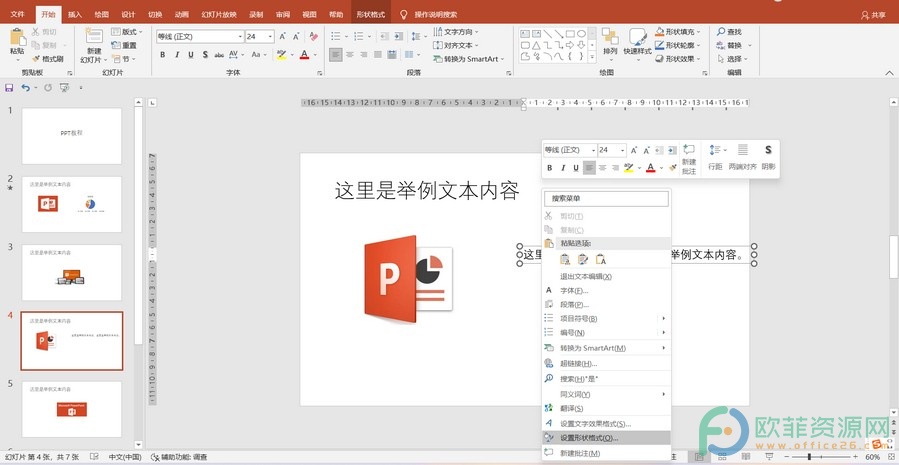Open font size 24 dropdown in ribbon
Image resolution: width=899 pixels, height=465 pixels.
tap(271, 37)
